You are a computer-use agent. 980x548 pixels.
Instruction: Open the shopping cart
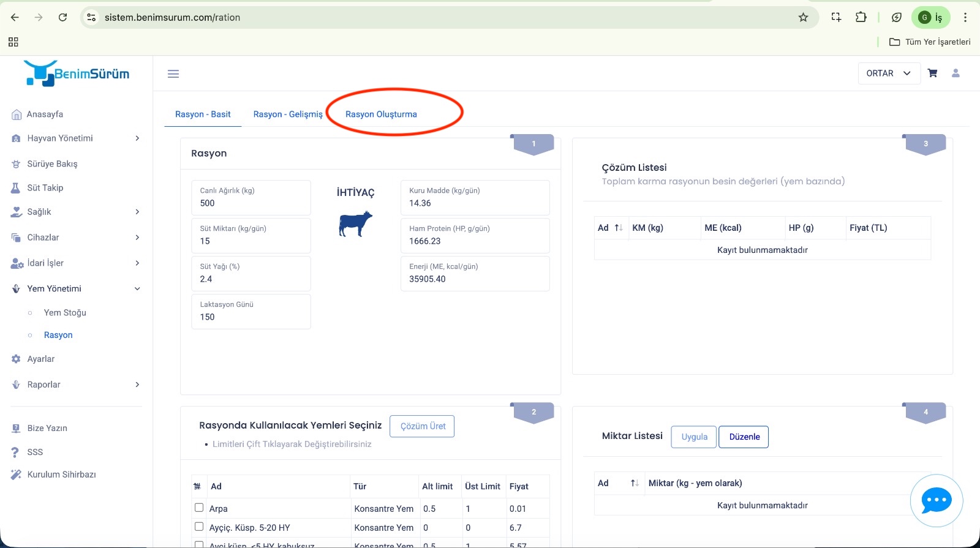point(932,73)
